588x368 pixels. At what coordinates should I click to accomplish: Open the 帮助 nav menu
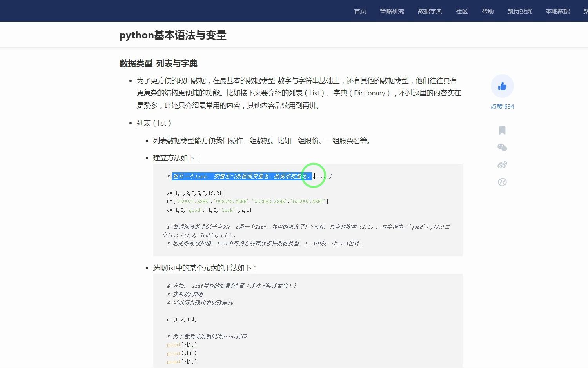tap(488, 11)
